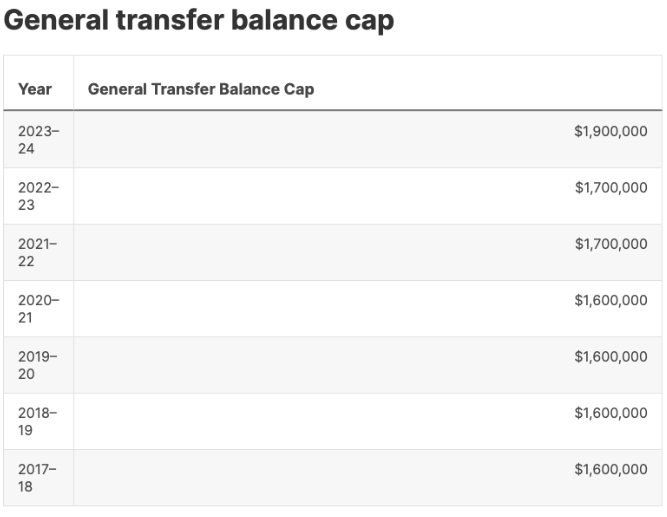Click the $1,700,000 value for 2021–22
The image size is (667, 517).
point(610,243)
